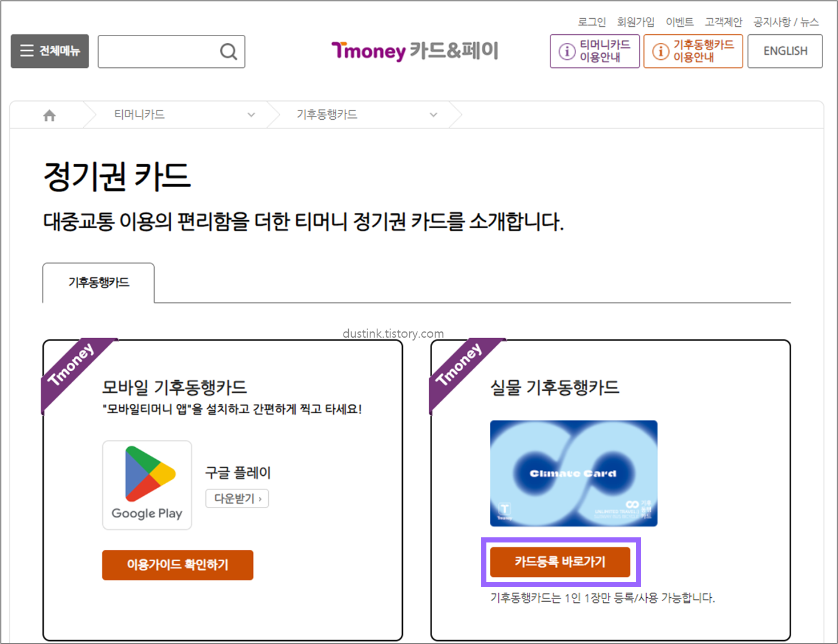Click 카드등록 바로가기 button
Screen dimensions: 838x644
(560, 562)
